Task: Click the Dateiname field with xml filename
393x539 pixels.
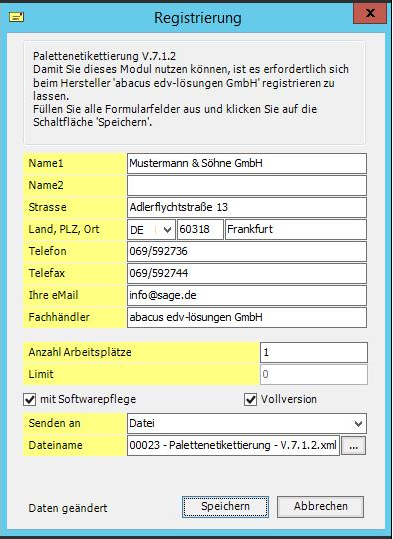Action: [233, 446]
